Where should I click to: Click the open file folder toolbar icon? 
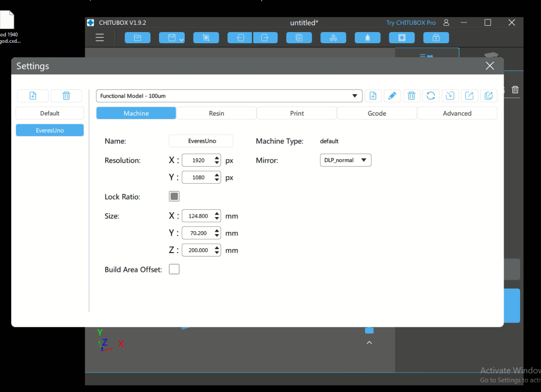(x=138, y=38)
